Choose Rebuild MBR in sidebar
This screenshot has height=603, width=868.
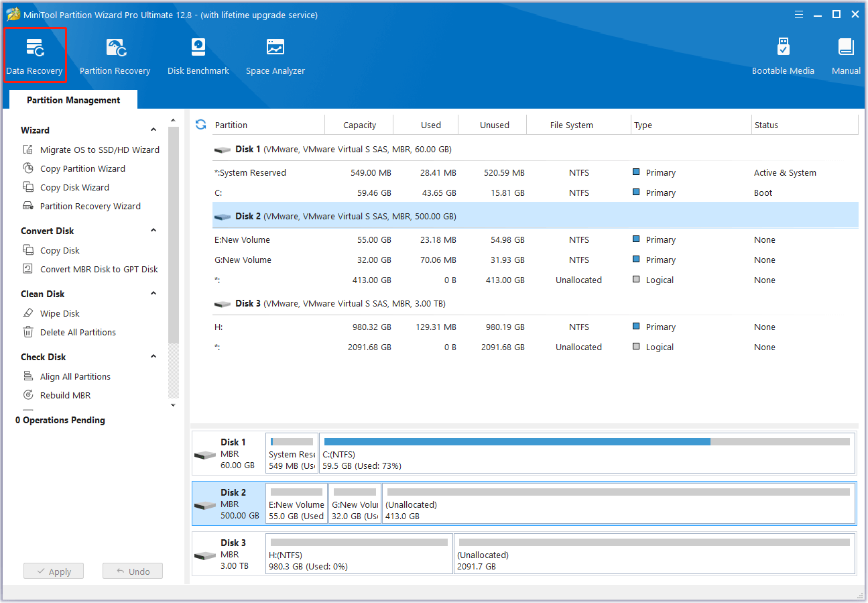(57, 395)
